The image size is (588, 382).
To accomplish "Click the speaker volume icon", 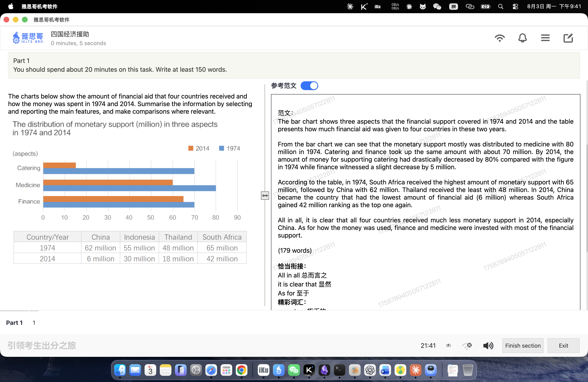I will [x=488, y=345].
